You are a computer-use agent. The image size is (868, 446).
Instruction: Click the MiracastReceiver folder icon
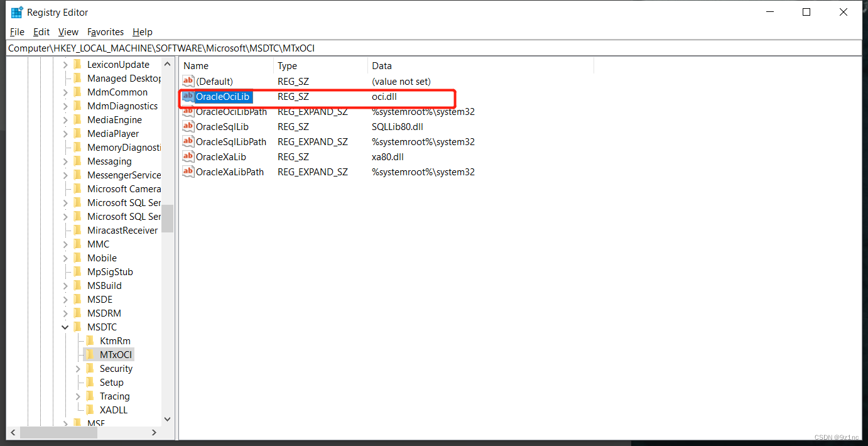click(78, 231)
